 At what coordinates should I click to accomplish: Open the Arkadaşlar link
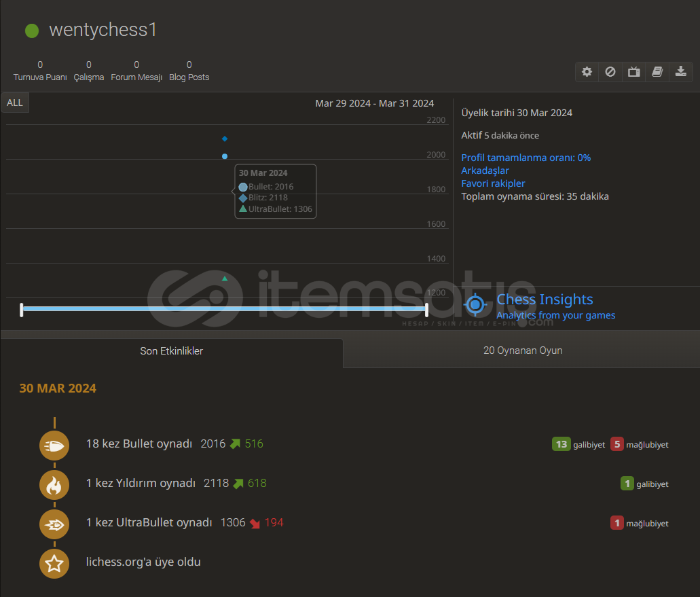(x=485, y=170)
